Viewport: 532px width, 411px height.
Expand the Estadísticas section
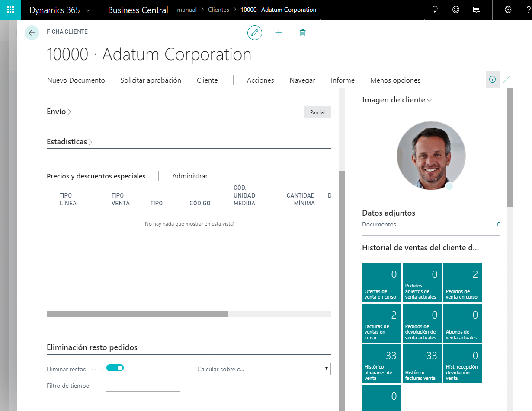pyautogui.click(x=69, y=142)
